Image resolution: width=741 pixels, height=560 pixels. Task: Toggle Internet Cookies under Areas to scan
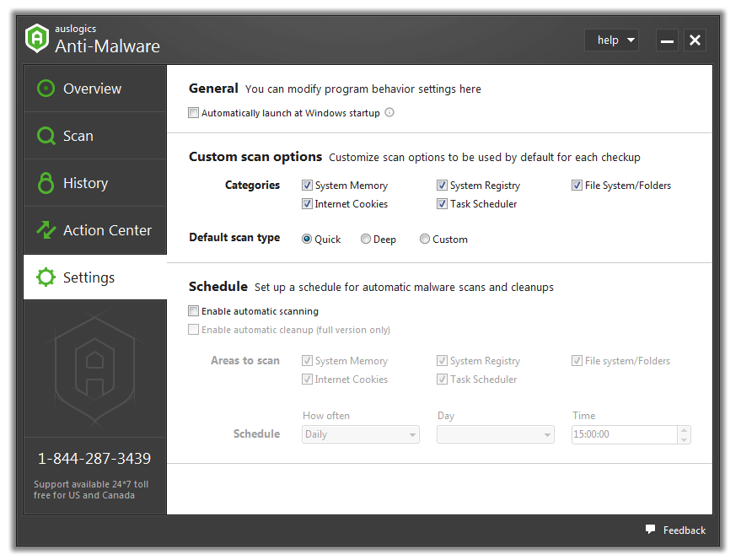point(307,379)
